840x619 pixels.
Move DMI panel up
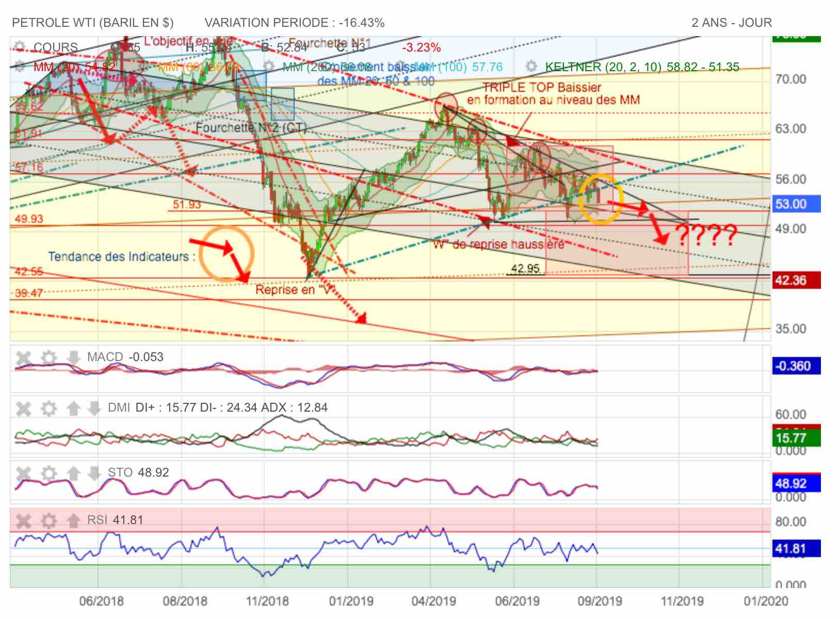pos(73,409)
